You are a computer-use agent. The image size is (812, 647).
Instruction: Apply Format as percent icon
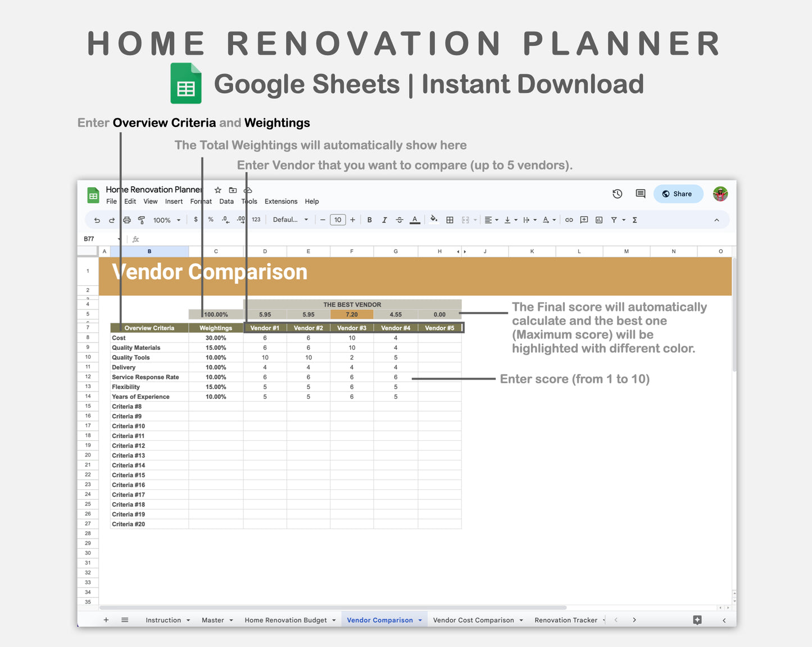pos(210,220)
